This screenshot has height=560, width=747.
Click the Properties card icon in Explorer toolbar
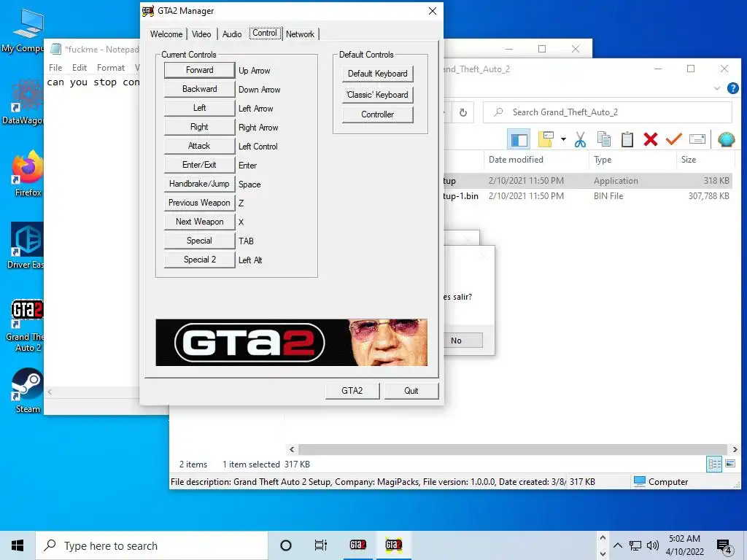tap(697, 139)
